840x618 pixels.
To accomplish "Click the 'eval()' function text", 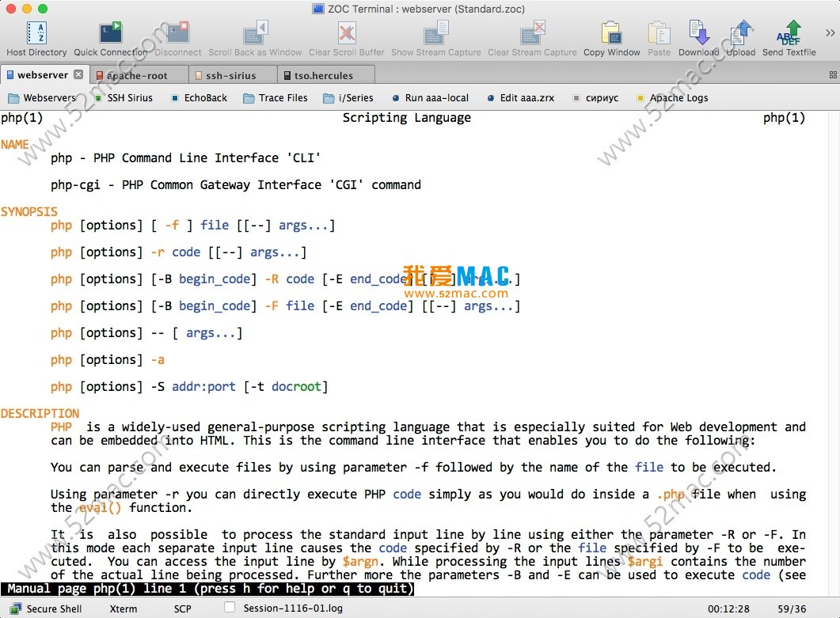I will 101,508.
